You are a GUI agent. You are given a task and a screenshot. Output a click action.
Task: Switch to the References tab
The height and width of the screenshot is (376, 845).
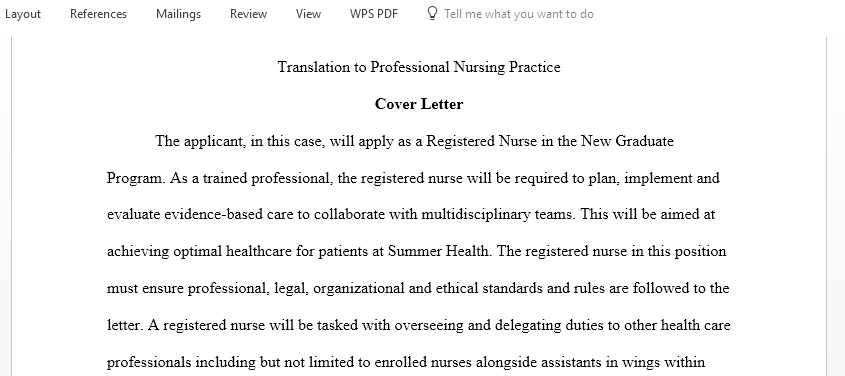tap(98, 14)
